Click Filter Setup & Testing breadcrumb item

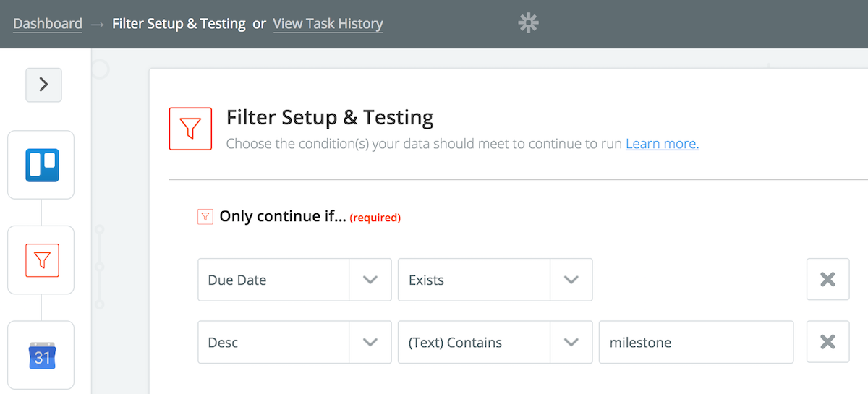pos(179,24)
